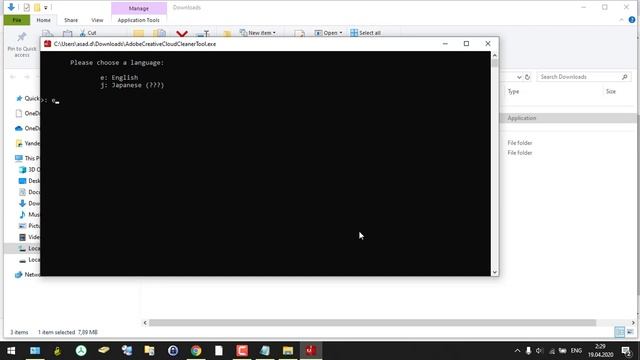640x360 pixels.
Task: Open the notification center icon
Action: pyautogui.click(x=627, y=351)
